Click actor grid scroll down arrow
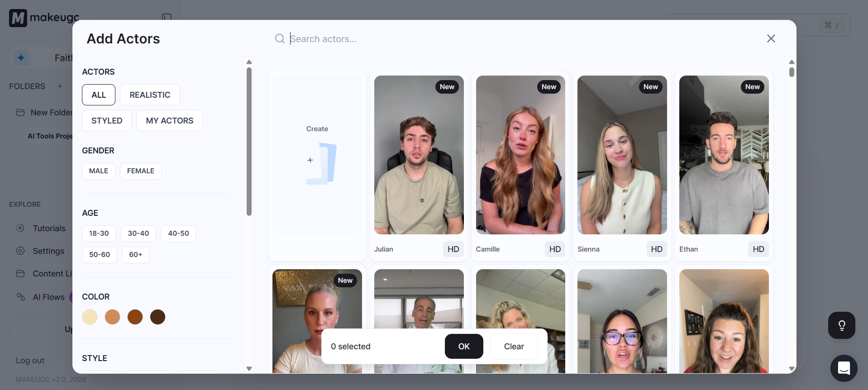 pyautogui.click(x=792, y=369)
